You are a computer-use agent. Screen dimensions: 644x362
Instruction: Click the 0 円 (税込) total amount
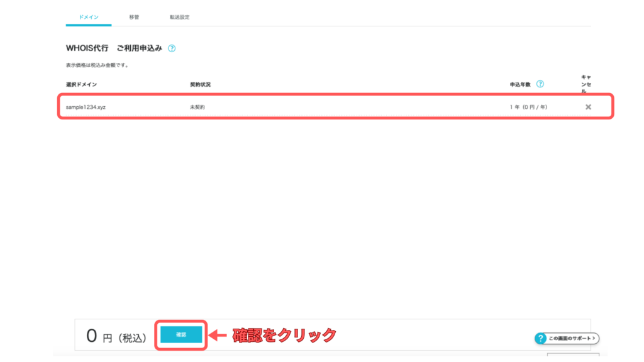click(116, 337)
